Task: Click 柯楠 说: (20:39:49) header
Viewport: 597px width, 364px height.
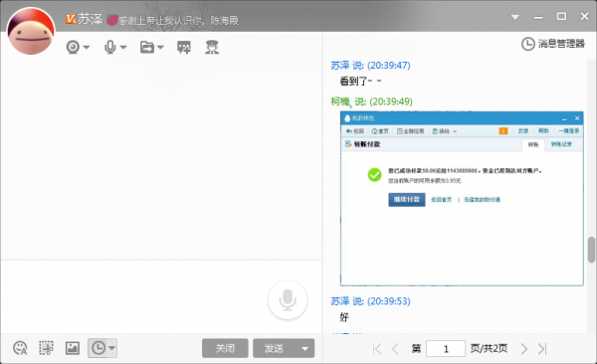Action: pos(371,101)
